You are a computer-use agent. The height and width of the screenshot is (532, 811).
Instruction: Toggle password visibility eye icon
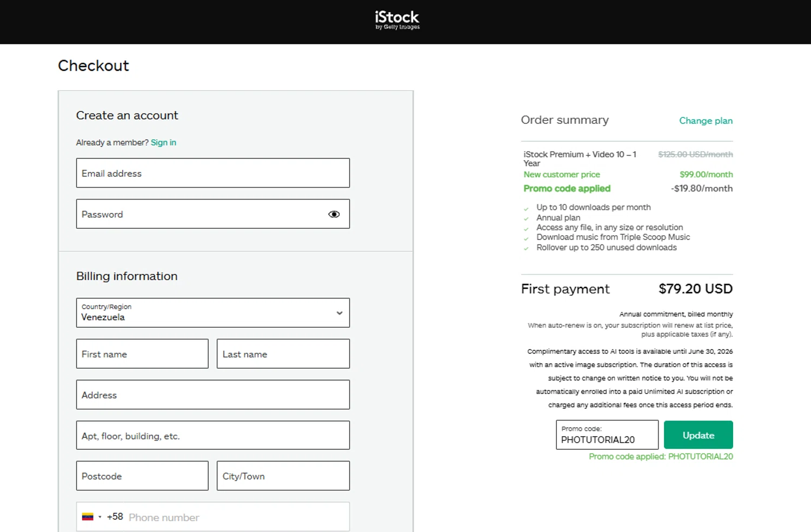pos(334,214)
